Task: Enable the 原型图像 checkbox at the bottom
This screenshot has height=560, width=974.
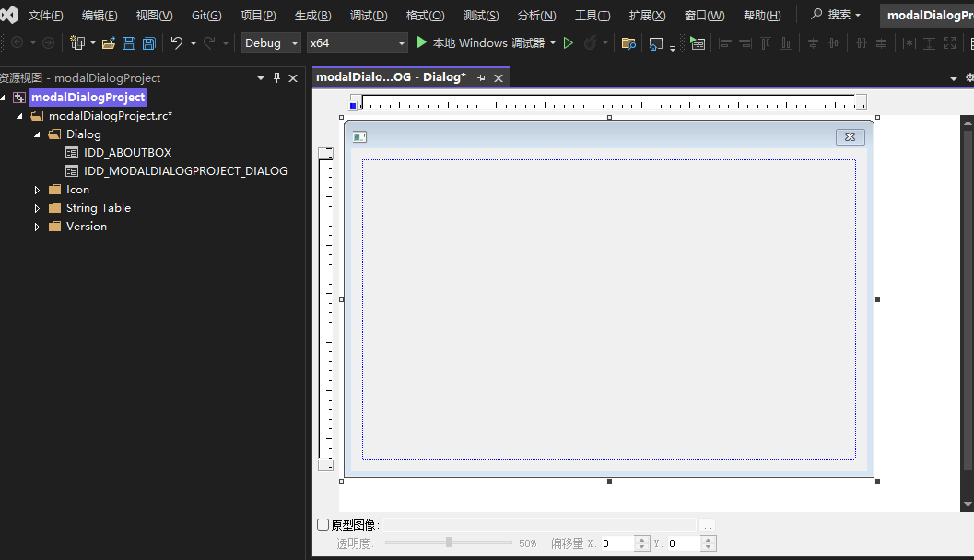Action: [323, 523]
